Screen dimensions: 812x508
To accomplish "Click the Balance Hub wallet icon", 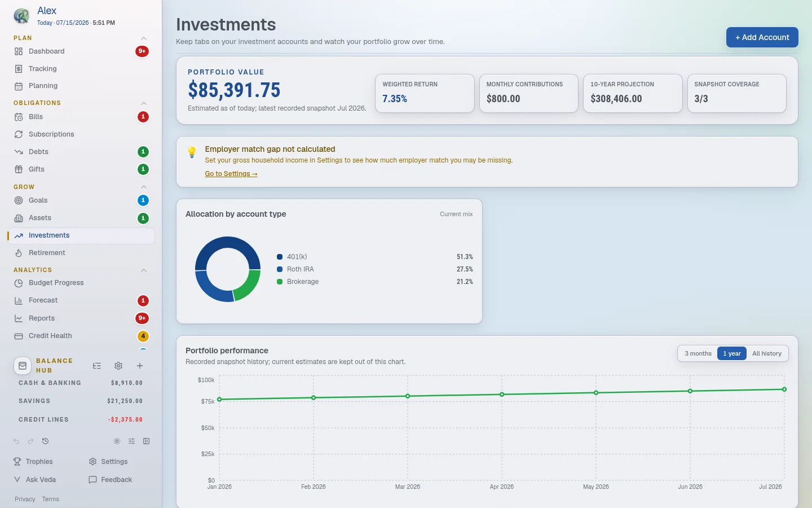I will pyautogui.click(x=23, y=366).
